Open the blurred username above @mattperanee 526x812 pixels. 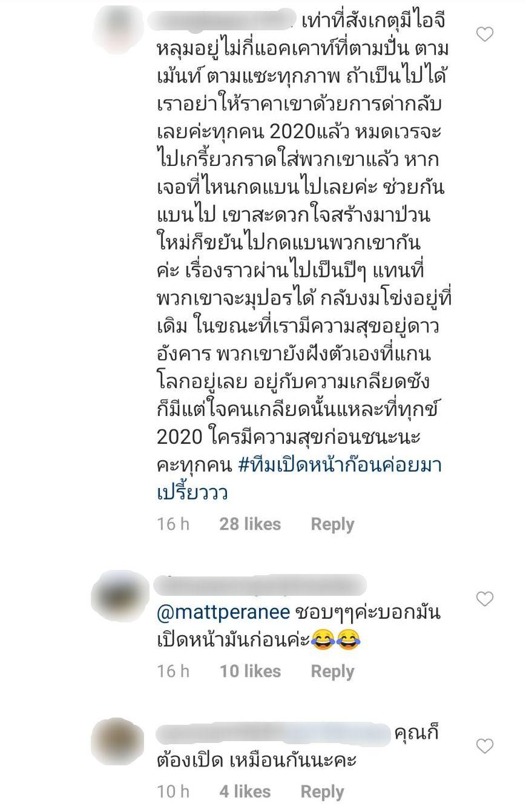[260, 585]
